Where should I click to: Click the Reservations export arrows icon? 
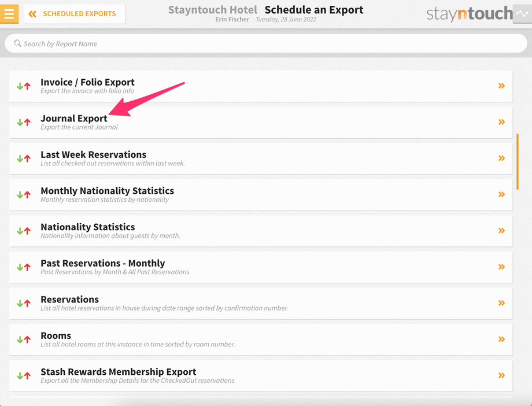tap(24, 304)
